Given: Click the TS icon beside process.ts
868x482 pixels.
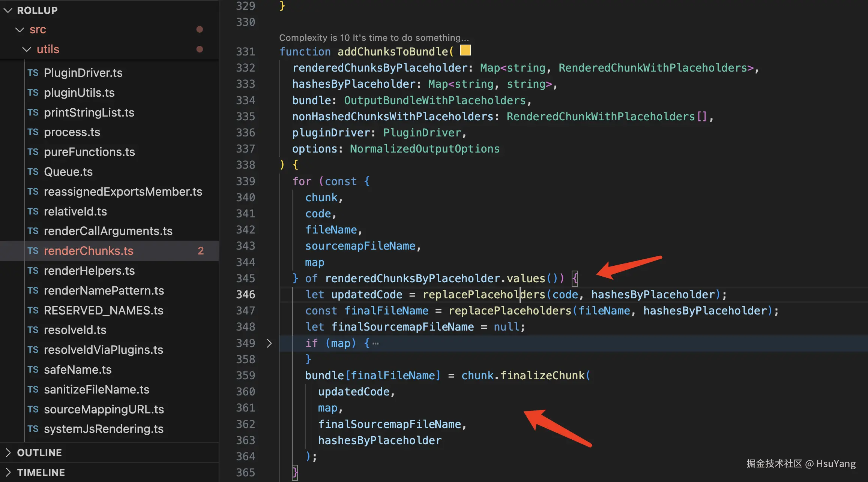Looking at the screenshot, I should point(33,132).
